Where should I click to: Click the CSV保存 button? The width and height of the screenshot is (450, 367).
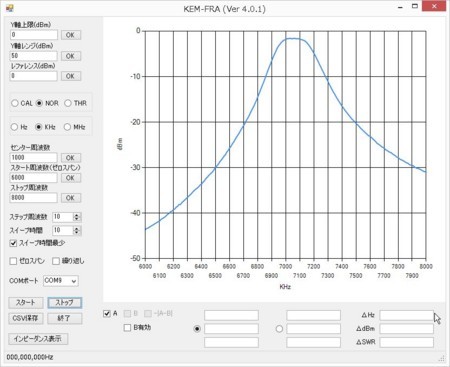click(x=26, y=318)
